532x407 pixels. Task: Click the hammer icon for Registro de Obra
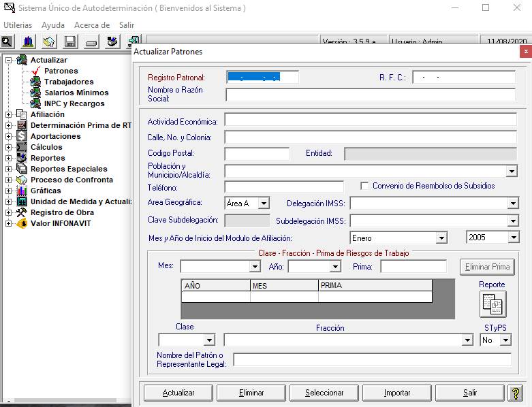click(22, 212)
